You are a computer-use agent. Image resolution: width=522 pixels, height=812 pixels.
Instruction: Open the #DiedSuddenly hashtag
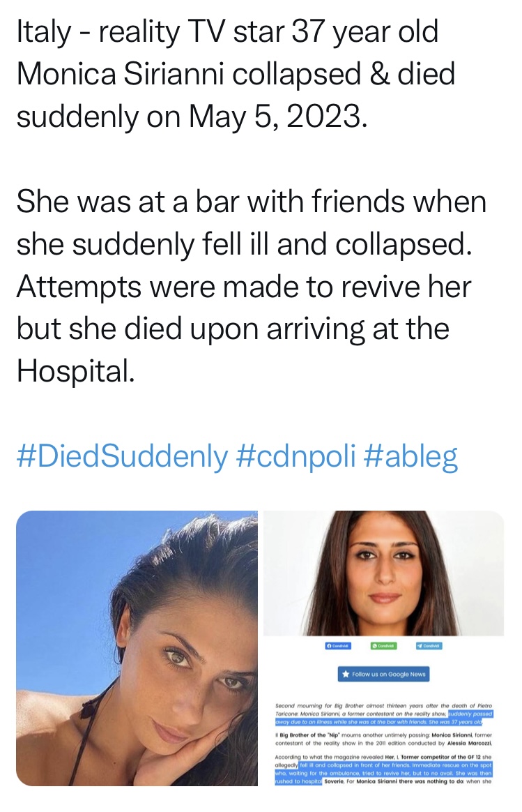[122, 456]
